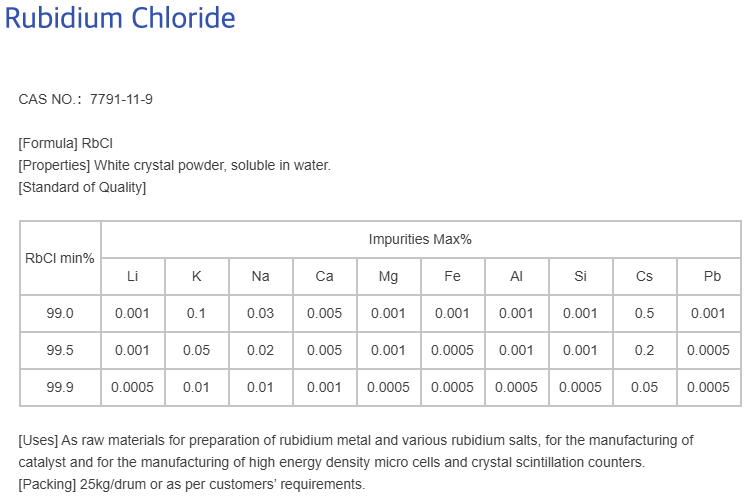Screen dimensions: 750x502
Task: Click the Mg column header cell
Action: [x=388, y=276]
